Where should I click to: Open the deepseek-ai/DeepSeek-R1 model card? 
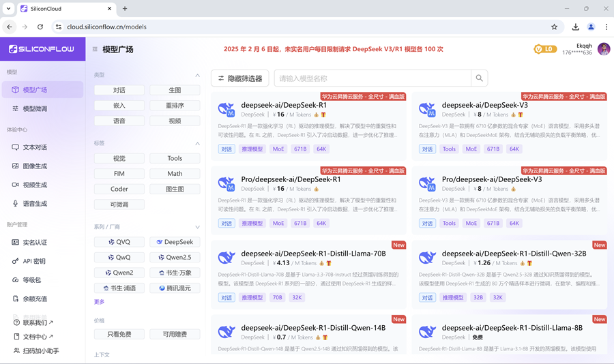tap(283, 106)
